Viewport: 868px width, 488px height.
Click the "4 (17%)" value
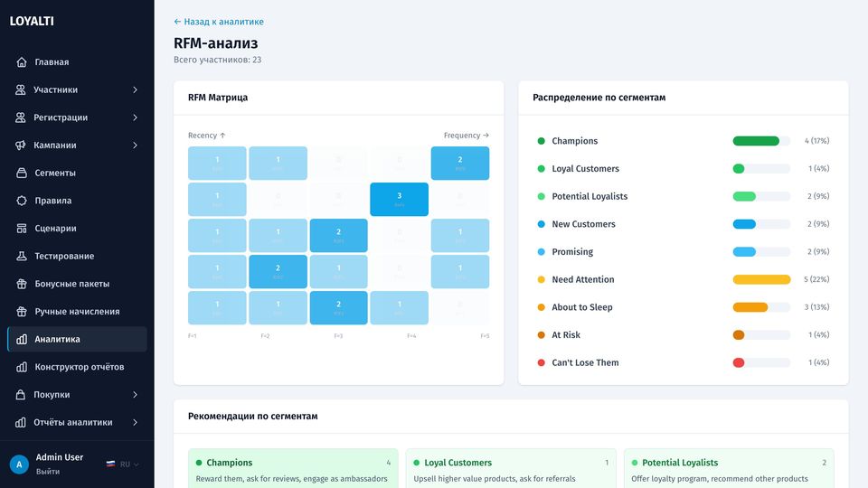817,141
